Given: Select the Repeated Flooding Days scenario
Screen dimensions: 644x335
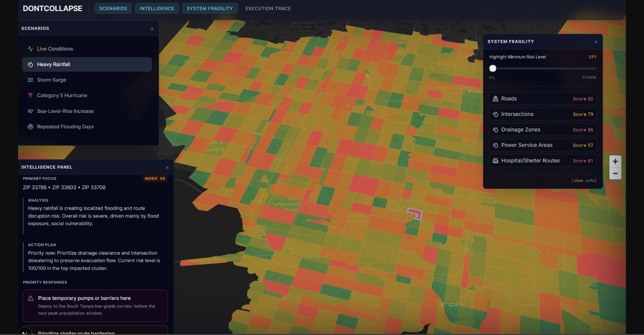Looking at the screenshot, I should 87,127.
